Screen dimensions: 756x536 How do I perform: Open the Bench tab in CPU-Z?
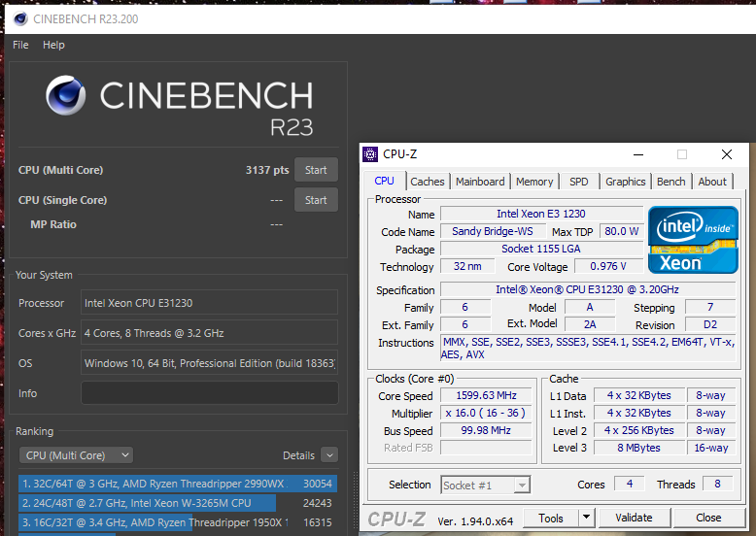(671, 182)
